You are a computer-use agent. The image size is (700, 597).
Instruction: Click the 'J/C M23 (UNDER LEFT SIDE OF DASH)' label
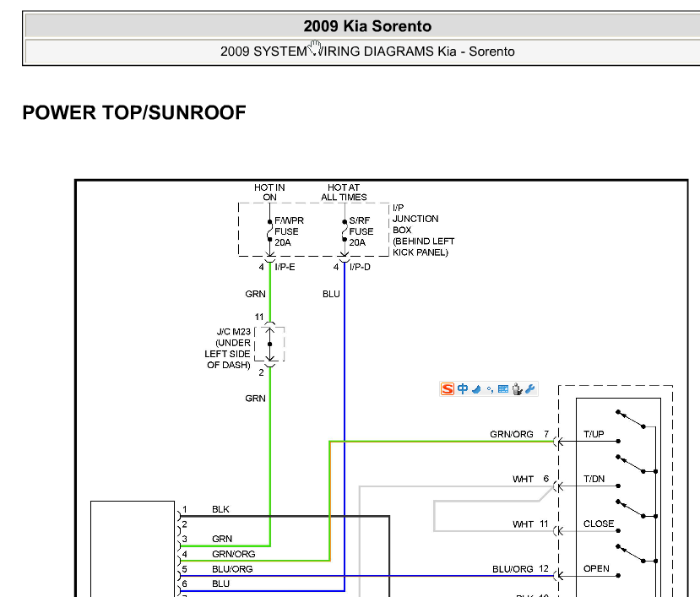coord(228,348)
